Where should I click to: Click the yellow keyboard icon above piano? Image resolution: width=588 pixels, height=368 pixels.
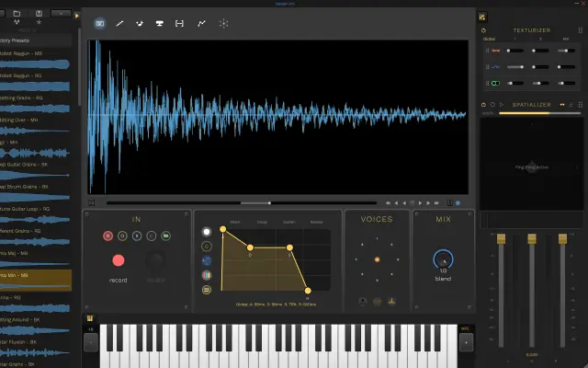(90, 318)
